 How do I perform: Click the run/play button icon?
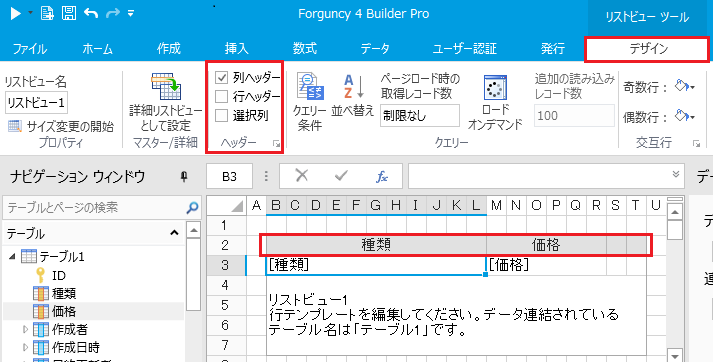point(15,14)
